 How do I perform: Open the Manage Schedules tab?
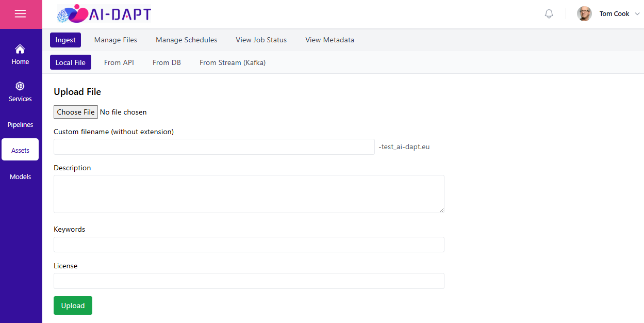pos(187,40)
